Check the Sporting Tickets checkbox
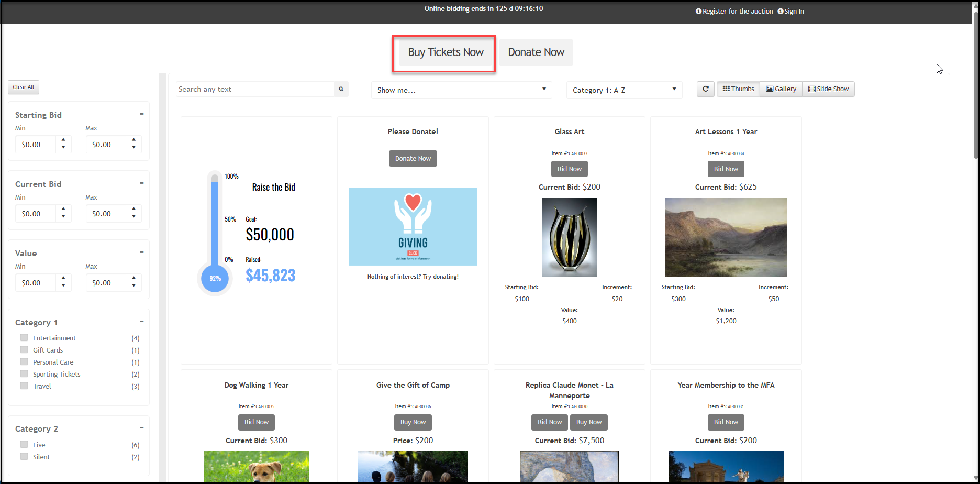Viewport: 980px width, 484px height. coord(24,373)
